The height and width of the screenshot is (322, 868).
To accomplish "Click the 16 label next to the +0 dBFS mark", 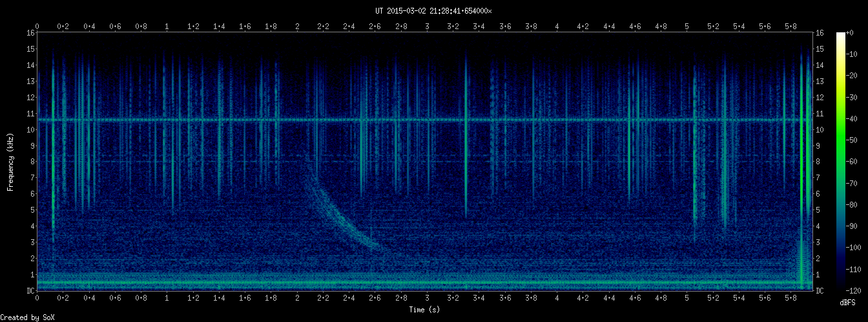I will pyautogui.click(x=820, y=32).
